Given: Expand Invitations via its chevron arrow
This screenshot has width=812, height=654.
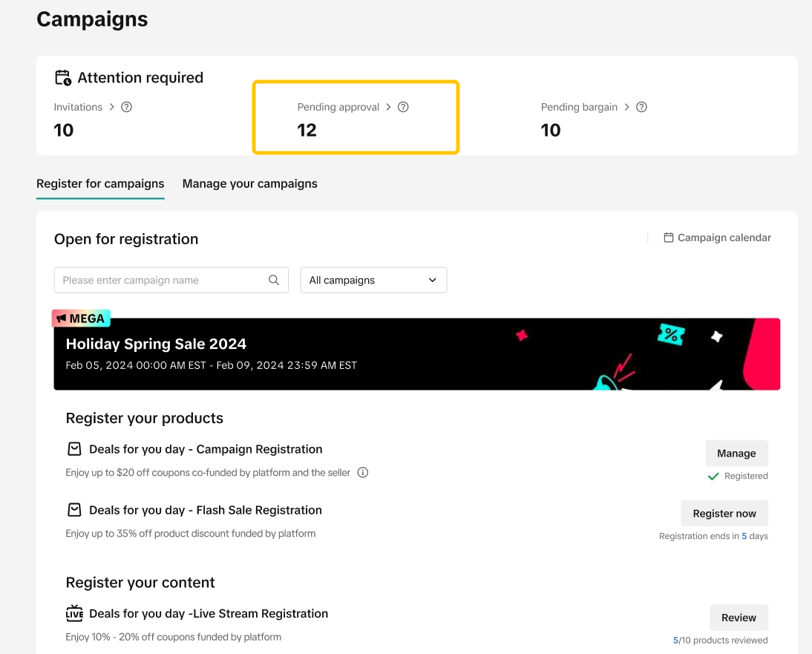Looking at the screenshot, I should click(112, 107).
